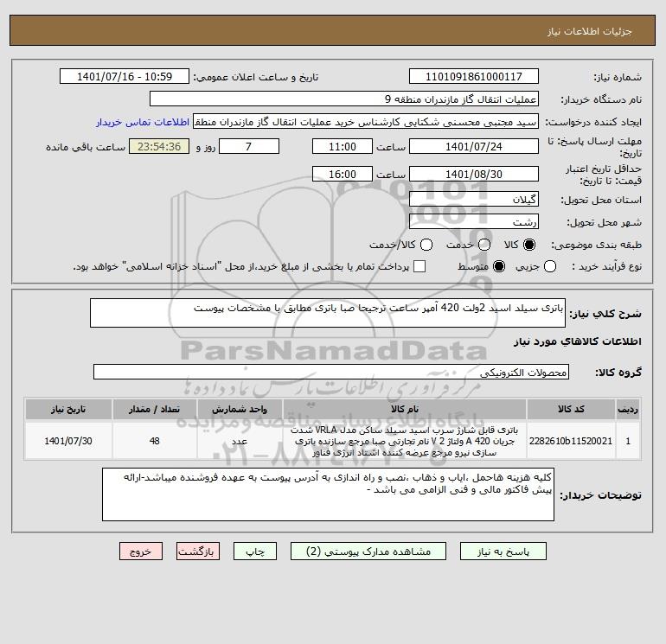Click the پاسخ به نیاز button
Viewport: 666px width, 644px height.
(x=503, y=551)
